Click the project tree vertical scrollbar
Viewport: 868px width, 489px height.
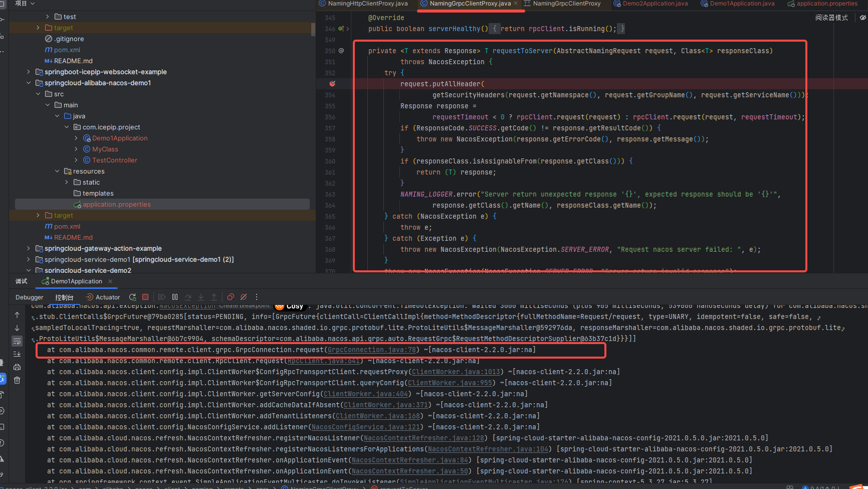point(313,29)
